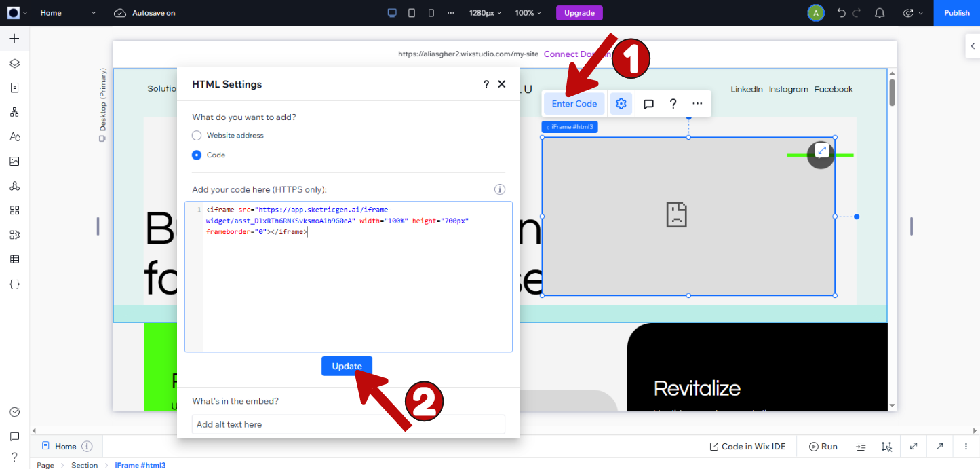Open the Media panel in left sidebar
980x469 pixels.
tap(14, 161)
